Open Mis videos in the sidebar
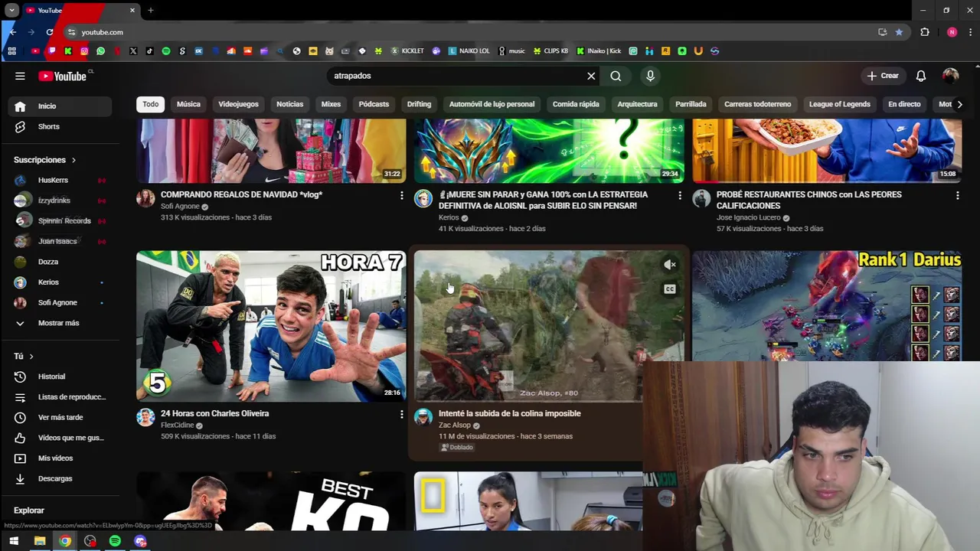This screenshot has width=980, height=551. tap(61, 458)
